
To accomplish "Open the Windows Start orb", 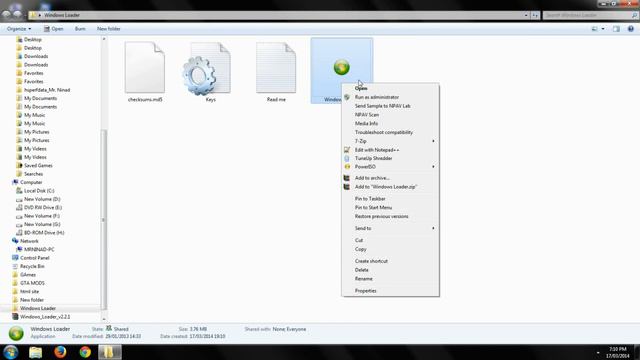I will [11, 352].
